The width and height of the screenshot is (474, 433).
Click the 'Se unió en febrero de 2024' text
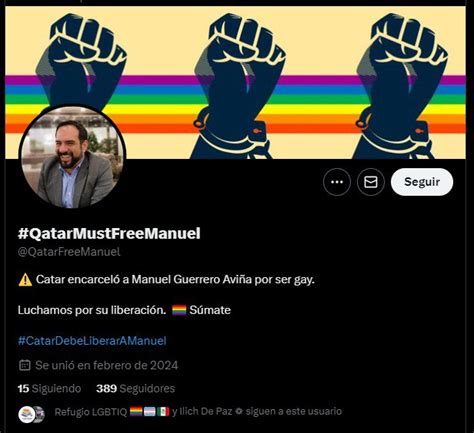107,365
